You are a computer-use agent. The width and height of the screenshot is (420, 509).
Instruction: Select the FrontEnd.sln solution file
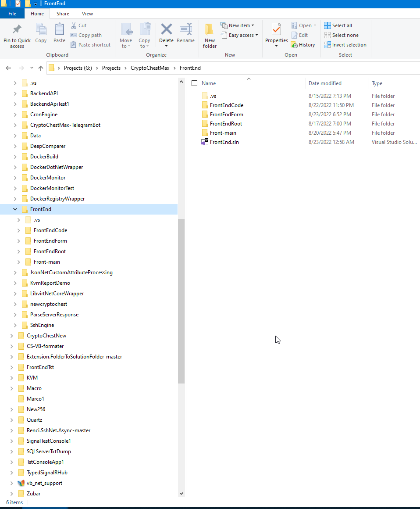coord(224,142)
